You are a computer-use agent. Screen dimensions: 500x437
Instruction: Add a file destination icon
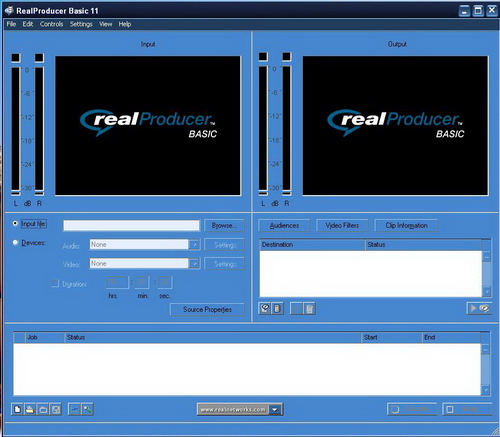click(x=277, y=308)
